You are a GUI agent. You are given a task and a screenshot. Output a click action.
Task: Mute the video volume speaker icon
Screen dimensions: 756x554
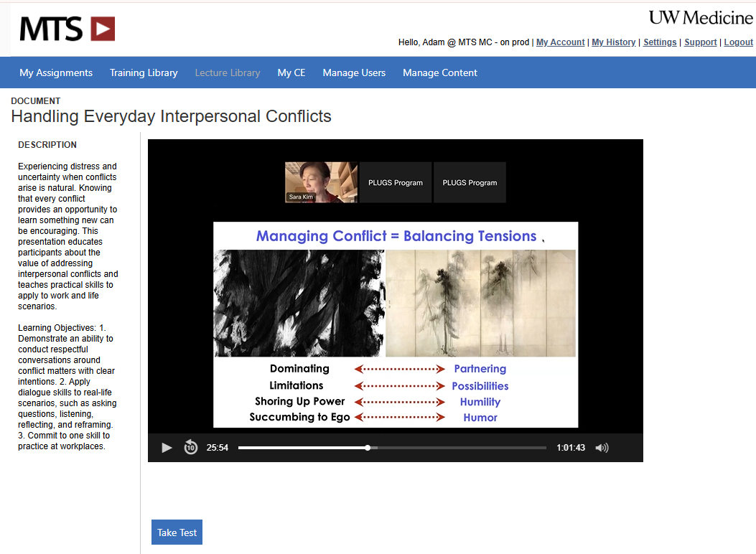602,448
